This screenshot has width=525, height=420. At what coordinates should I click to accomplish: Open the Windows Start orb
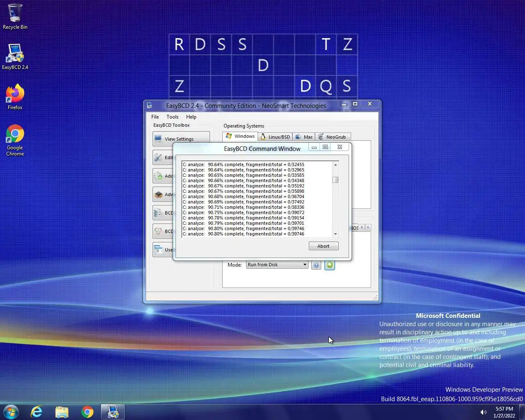click(x=11, y=412)
